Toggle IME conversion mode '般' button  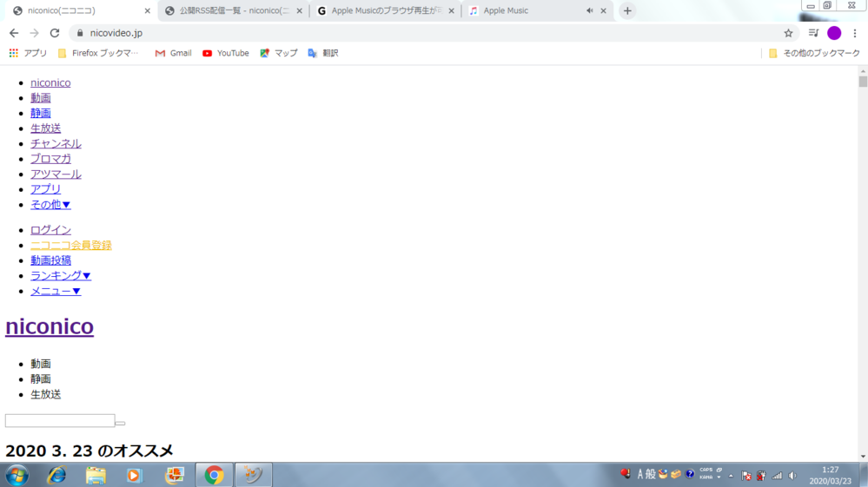651,474
